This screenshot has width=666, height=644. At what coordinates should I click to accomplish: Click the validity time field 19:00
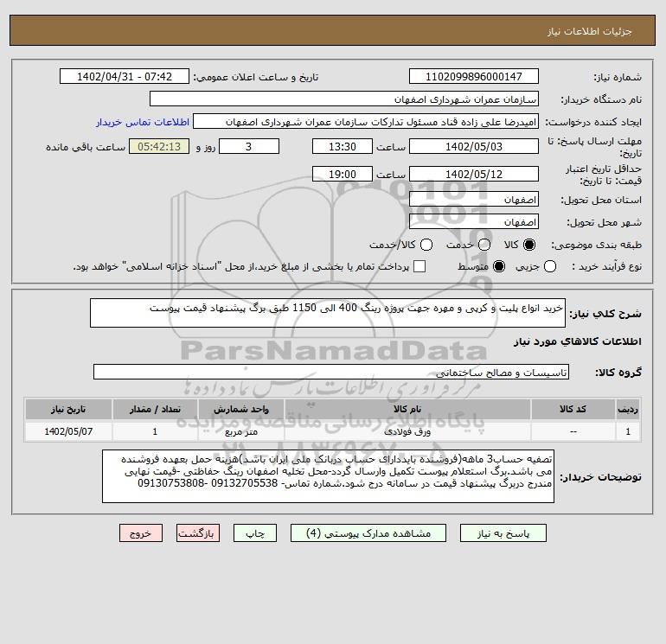tap(343, 174)
